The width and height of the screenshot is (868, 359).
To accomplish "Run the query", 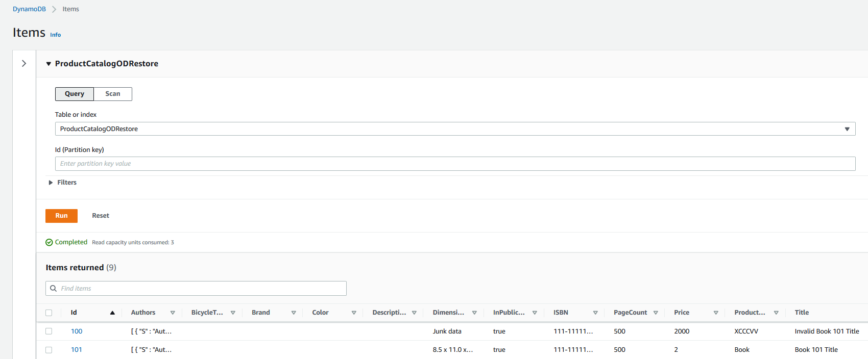I will (x=61, y=216).
